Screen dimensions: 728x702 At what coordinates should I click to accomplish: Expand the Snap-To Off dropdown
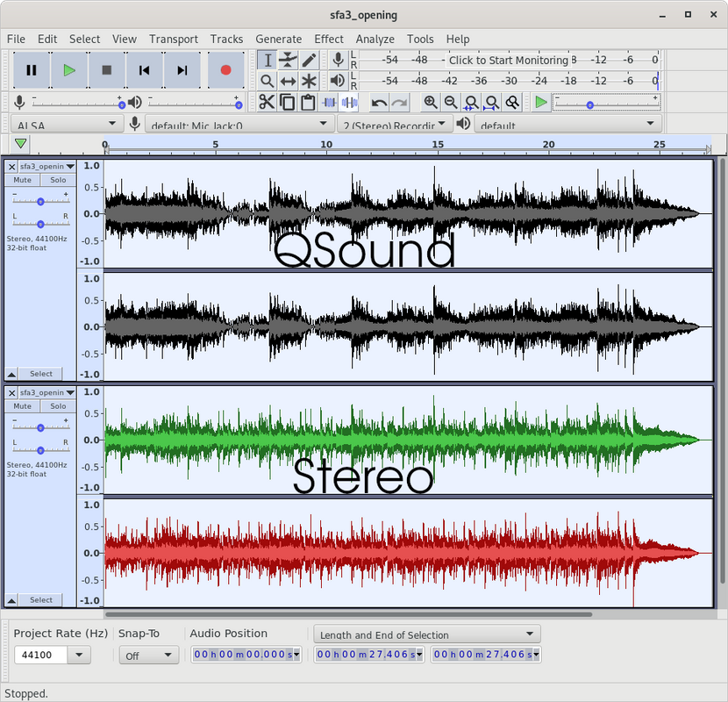(x=148, y=655)
